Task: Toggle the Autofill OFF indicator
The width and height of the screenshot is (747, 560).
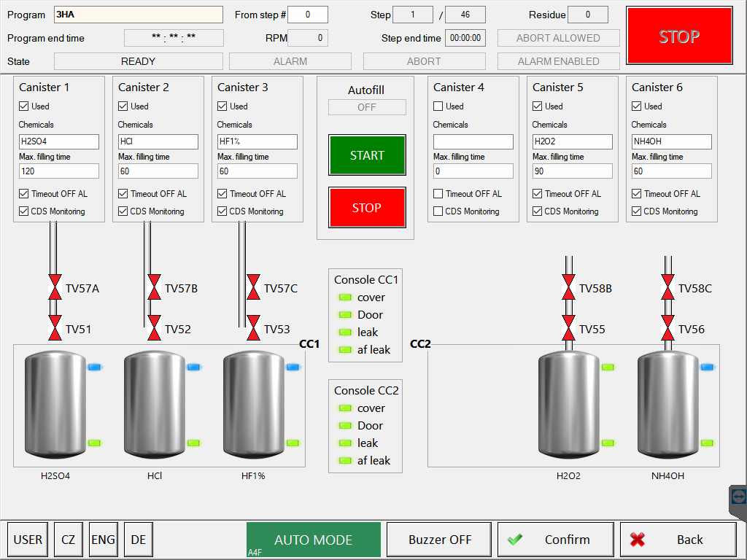Action: 367,107
